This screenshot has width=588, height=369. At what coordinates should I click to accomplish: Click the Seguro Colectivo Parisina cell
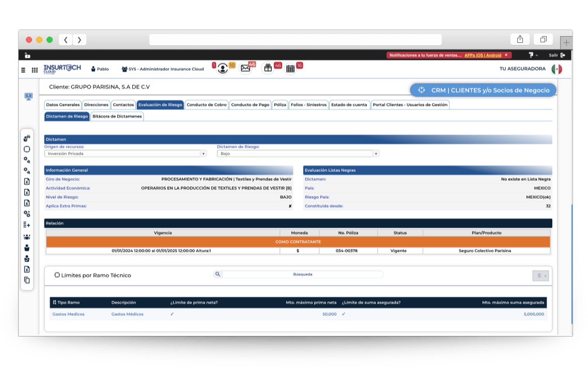tap(486, 251)
